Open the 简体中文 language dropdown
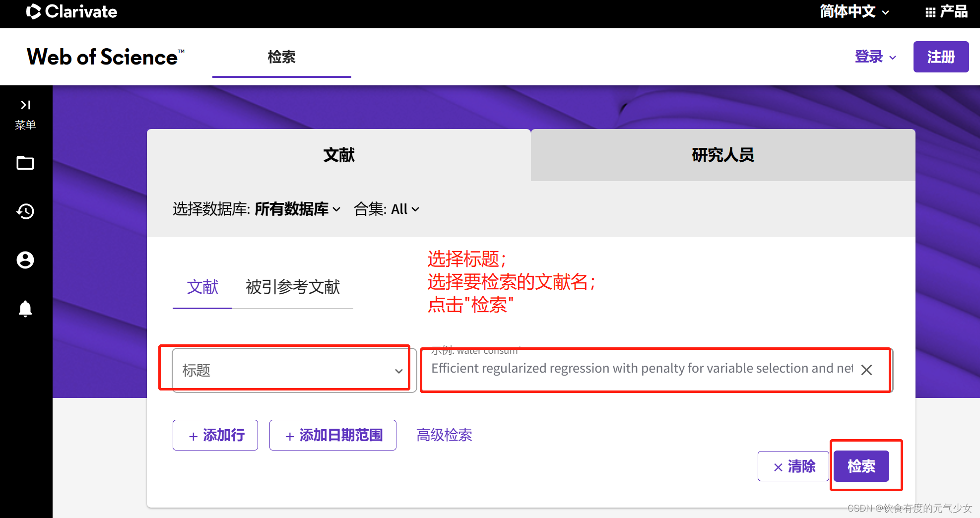The width and height of the screenshot is (980, 518). tap(854, 11)
